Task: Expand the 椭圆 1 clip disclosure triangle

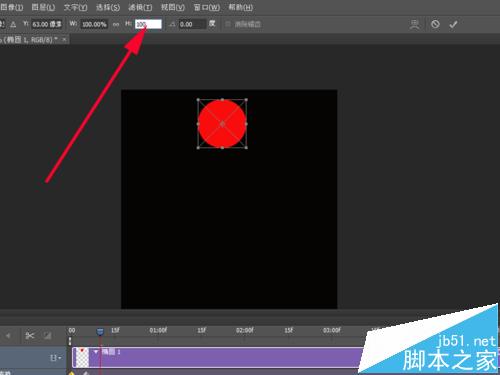Action: coord(96,352)
